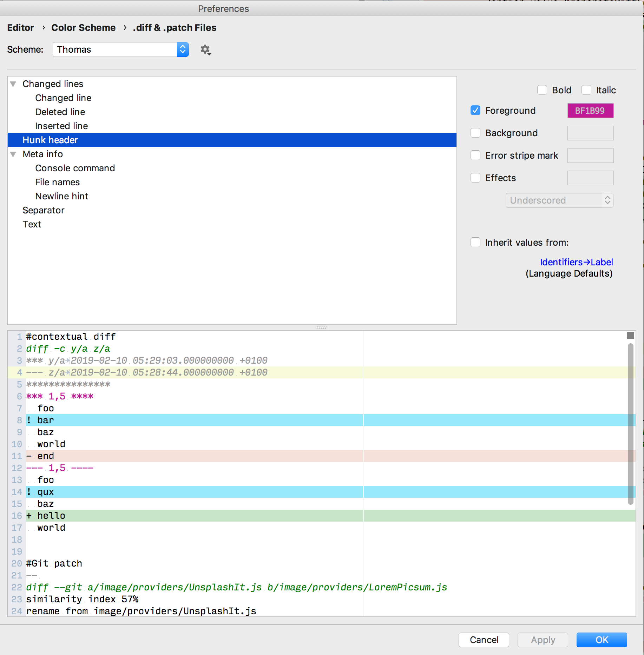Uncheck the Foreground checkbox
This screenshot has height=655, width=644.
[x=475, y=111]
